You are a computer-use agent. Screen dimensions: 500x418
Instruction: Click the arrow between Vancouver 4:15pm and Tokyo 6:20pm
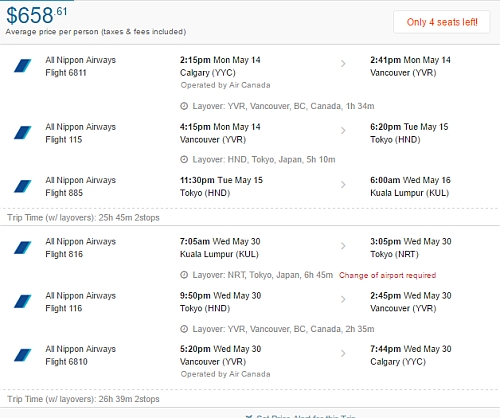[343, 131]
